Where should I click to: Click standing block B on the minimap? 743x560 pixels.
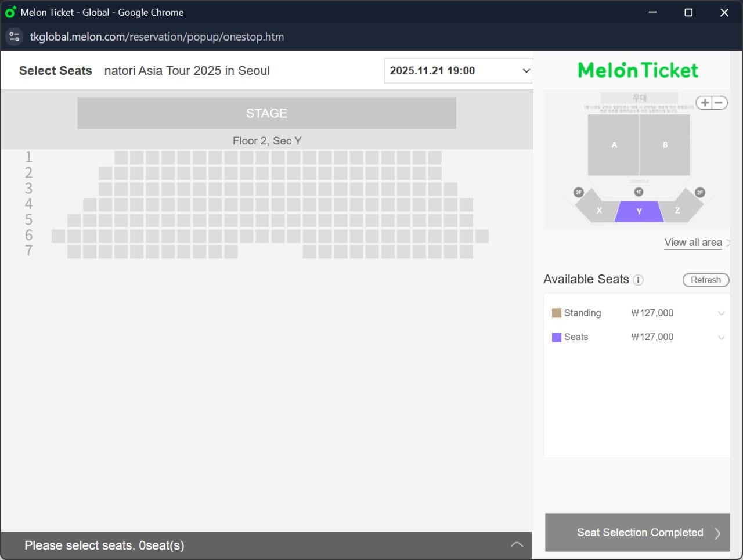(x=665, y=145)
